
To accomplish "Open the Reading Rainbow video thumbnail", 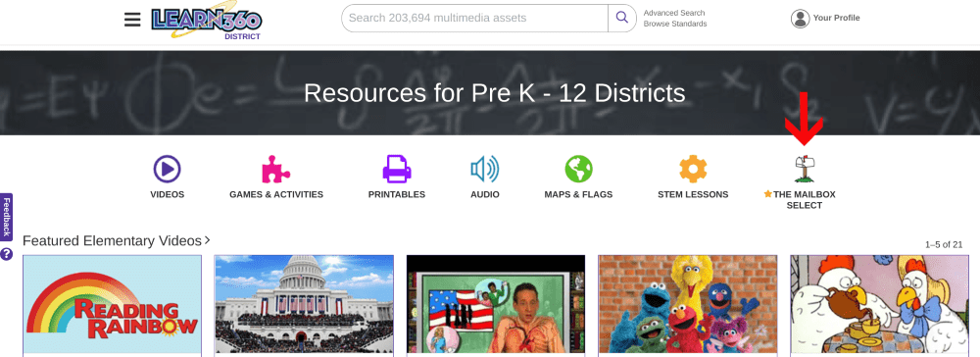I will (x=113, y=306).
